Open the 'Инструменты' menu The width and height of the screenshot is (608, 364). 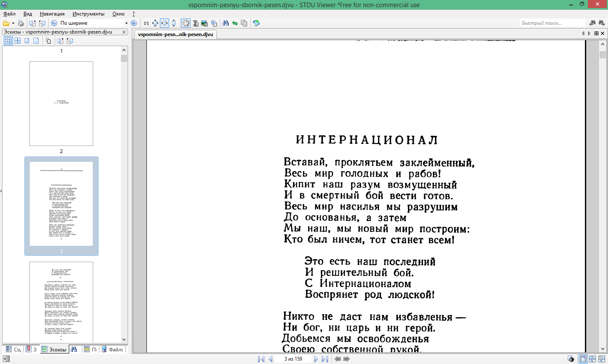click(x=88, y=14)
